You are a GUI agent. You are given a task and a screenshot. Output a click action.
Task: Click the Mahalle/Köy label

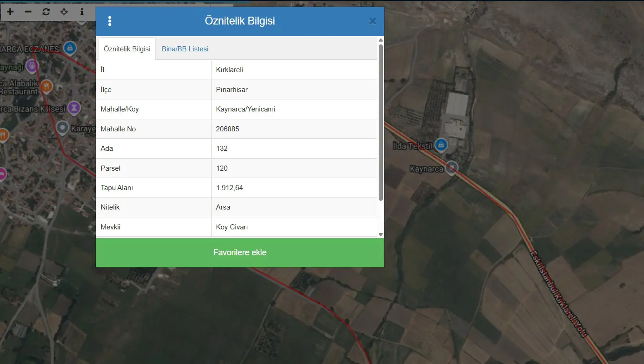(119, 109)
